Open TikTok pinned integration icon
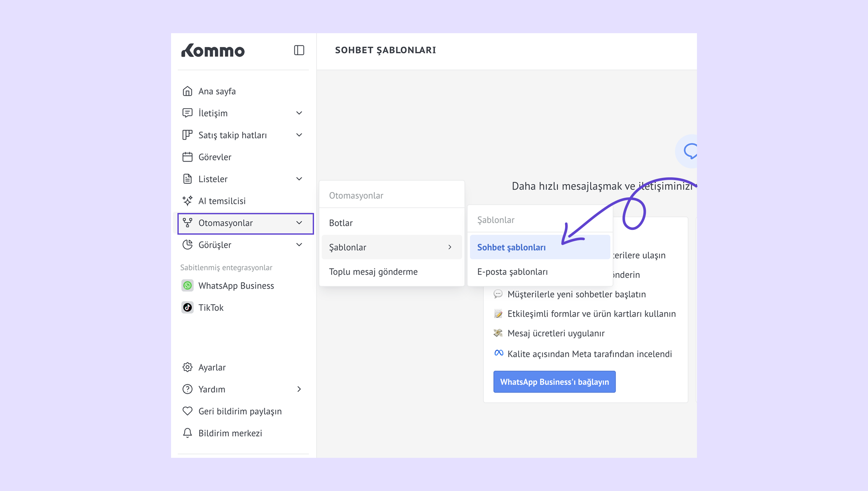 [187, 308]
